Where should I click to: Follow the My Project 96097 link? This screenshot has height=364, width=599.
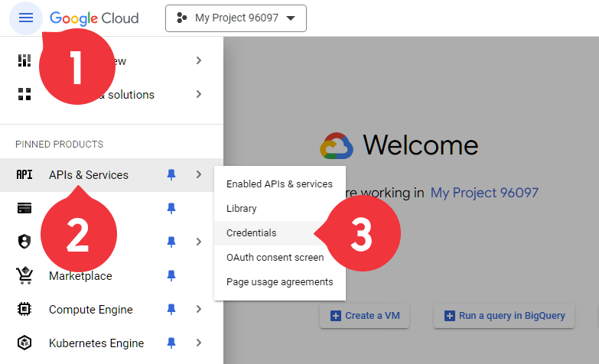[x=484, y=193]
